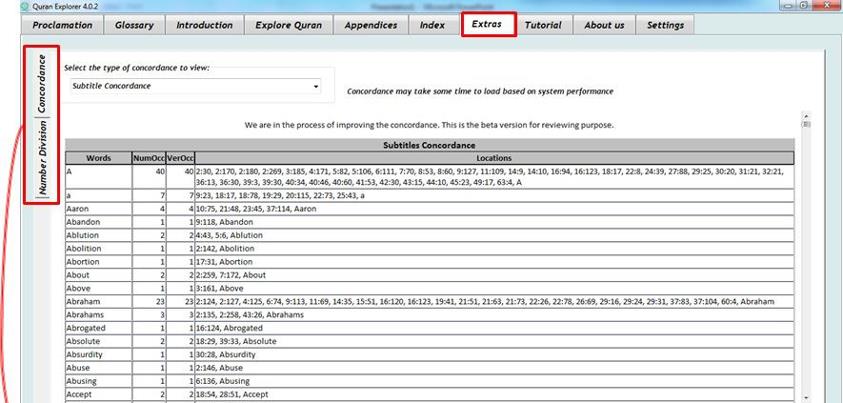Select the word 'Abortion' row

coord(430,262)
